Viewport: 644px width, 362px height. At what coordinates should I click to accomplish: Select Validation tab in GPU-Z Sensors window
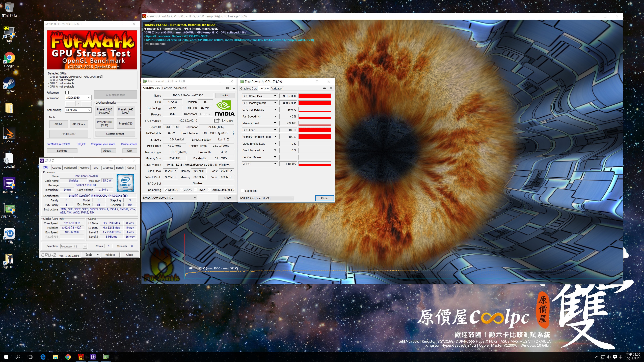[277, 88]
